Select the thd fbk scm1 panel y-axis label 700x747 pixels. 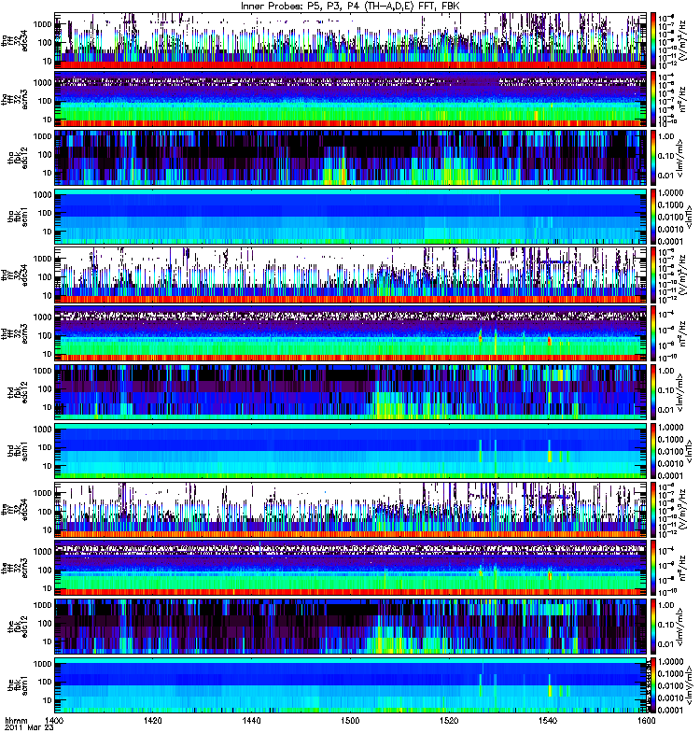tap(17, 451)
